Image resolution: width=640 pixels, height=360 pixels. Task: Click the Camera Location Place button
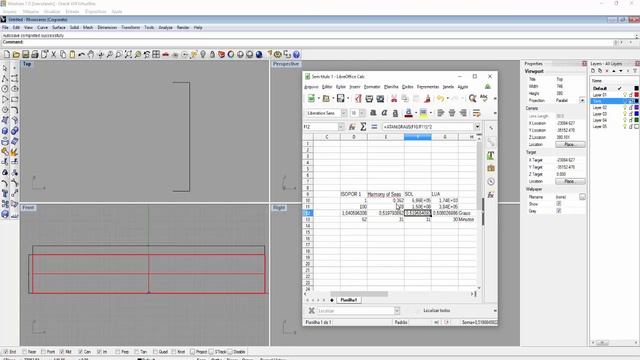tap(570, 144)
